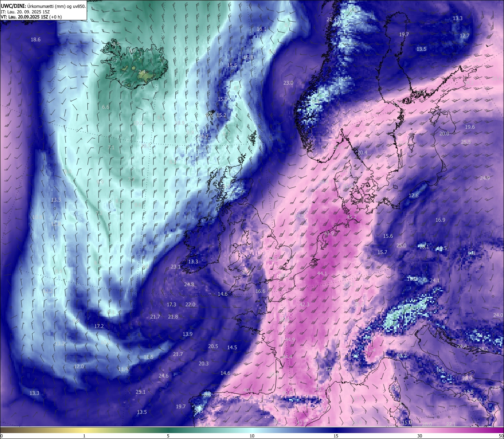Click the 21.4 value over northern Norway

pyautogui.click(x=332, y=19)
